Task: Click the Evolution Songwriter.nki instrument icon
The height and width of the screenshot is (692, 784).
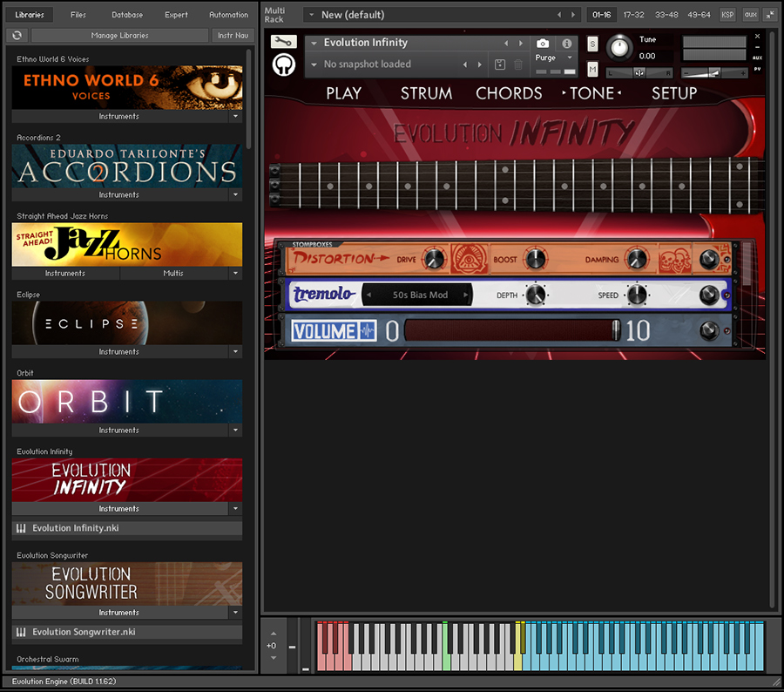Action: click(21, 632)
